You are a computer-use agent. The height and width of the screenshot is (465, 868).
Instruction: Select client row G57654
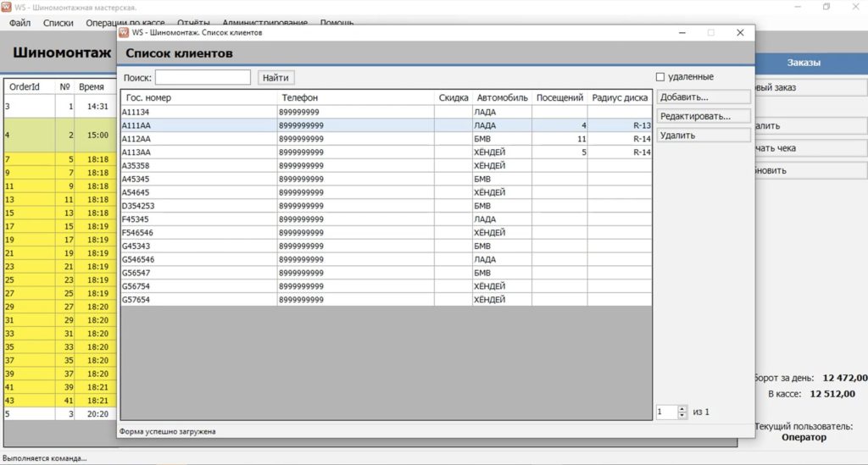point(387,300)
